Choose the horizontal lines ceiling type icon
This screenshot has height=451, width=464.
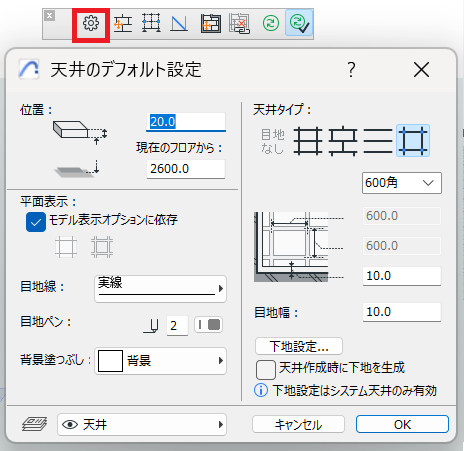click(378, 141)
